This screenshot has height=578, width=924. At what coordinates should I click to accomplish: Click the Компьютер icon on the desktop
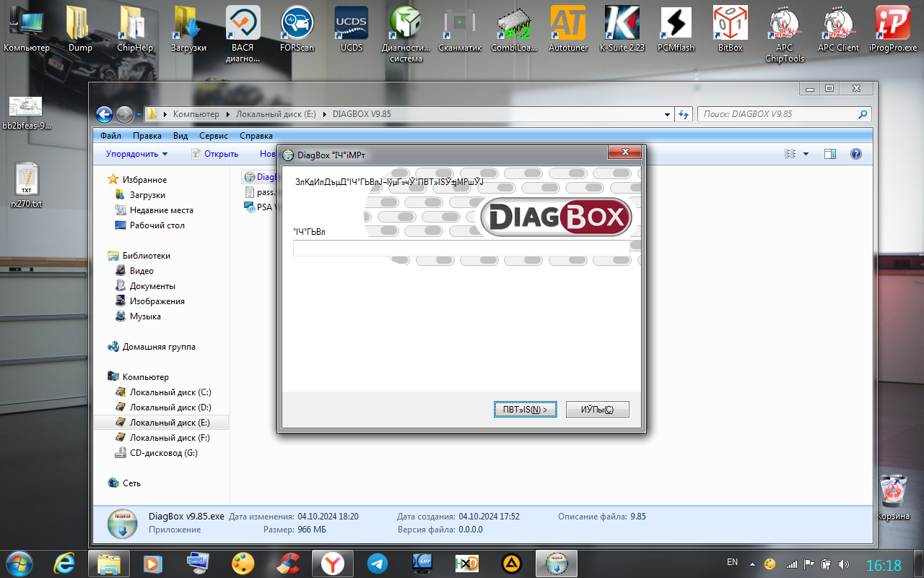(x=27, y=29)
